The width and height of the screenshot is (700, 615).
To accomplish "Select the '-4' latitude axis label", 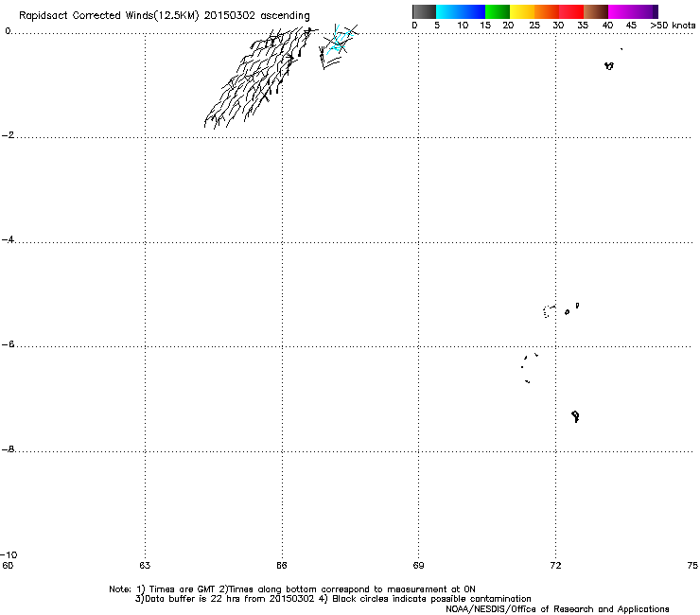I will point(8,239).
